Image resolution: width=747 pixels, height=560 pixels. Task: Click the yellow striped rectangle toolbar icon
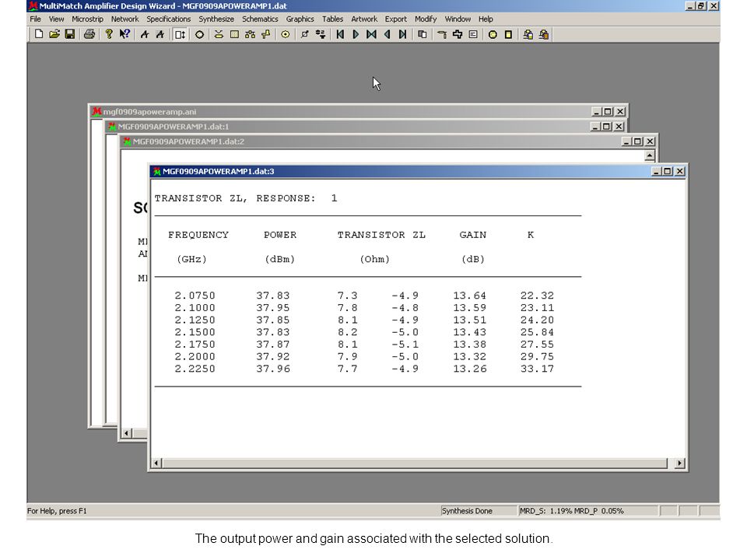click(x=234, y=34)
